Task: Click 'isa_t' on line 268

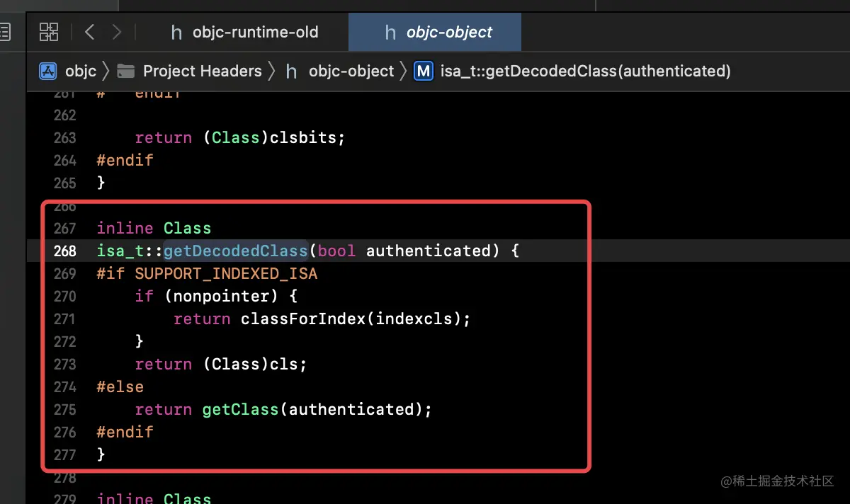Action: click(x=120, y=251)
